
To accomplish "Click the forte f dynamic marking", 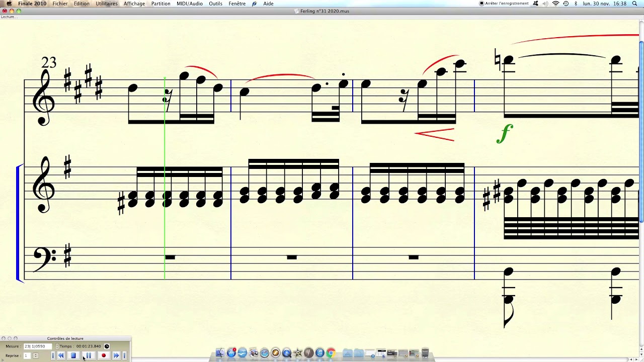I will click(x=505, y=134).
